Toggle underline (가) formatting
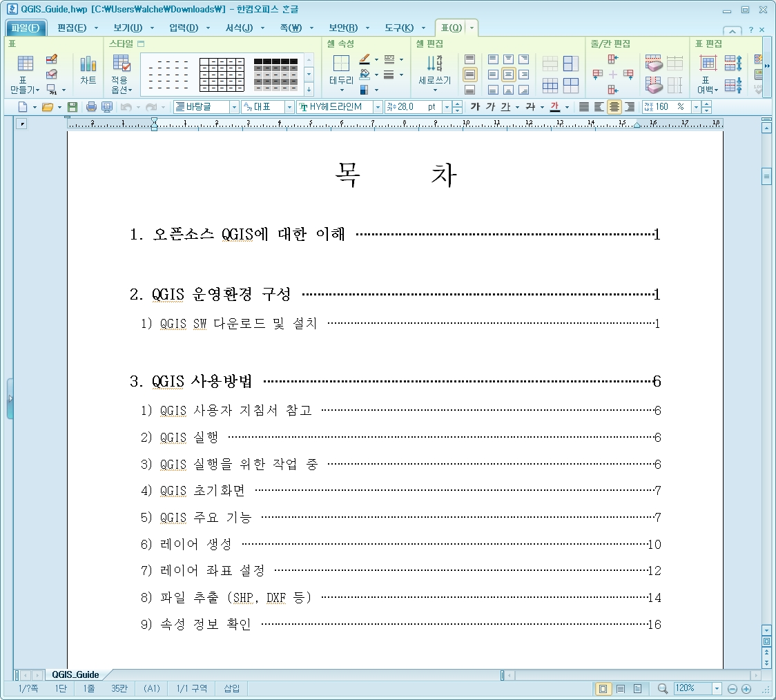The image size is (776, 700). tap(505, 106)
